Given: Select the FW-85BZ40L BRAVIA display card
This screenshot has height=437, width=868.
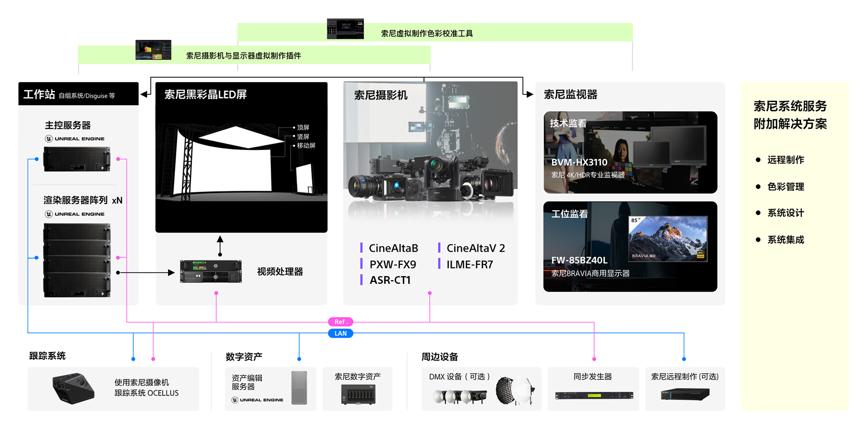Looking at the screenshot, I should coord(630,246).
